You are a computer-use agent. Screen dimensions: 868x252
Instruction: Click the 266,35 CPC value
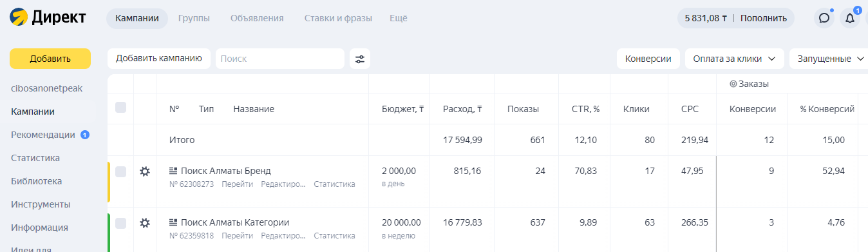pyautogui.click(x=695, y=222)
